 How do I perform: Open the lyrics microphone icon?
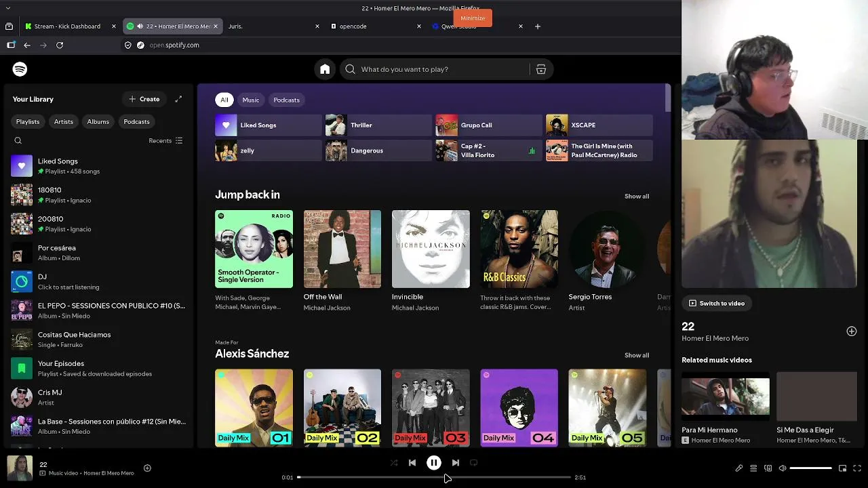tap(739, 468)
